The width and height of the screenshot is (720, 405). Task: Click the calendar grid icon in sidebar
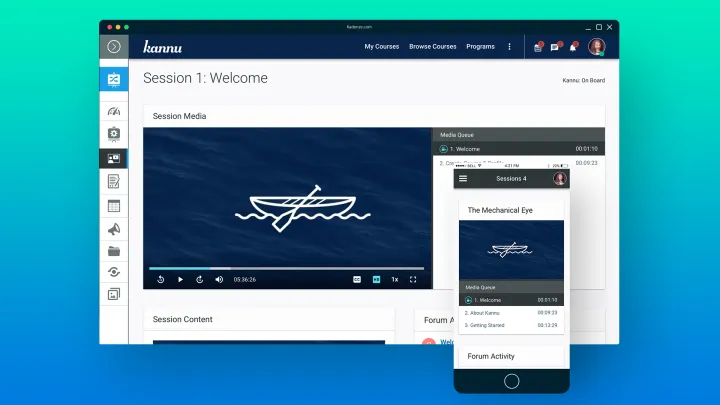[x=114, y=205]
